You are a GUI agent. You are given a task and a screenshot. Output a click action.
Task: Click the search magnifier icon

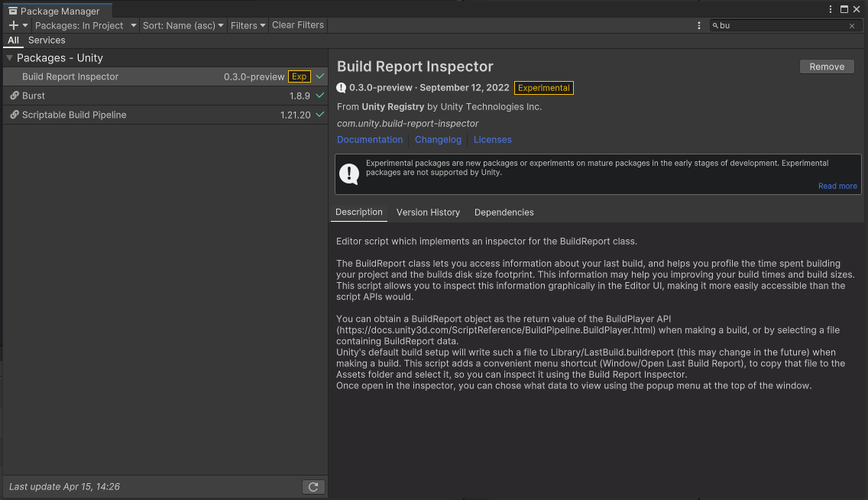(715, 25)
